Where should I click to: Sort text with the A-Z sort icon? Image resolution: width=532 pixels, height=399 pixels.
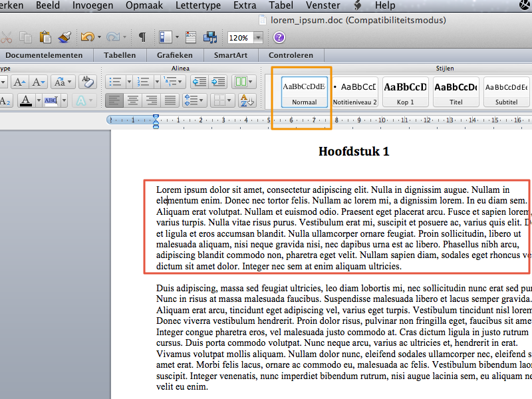[247, 100]
